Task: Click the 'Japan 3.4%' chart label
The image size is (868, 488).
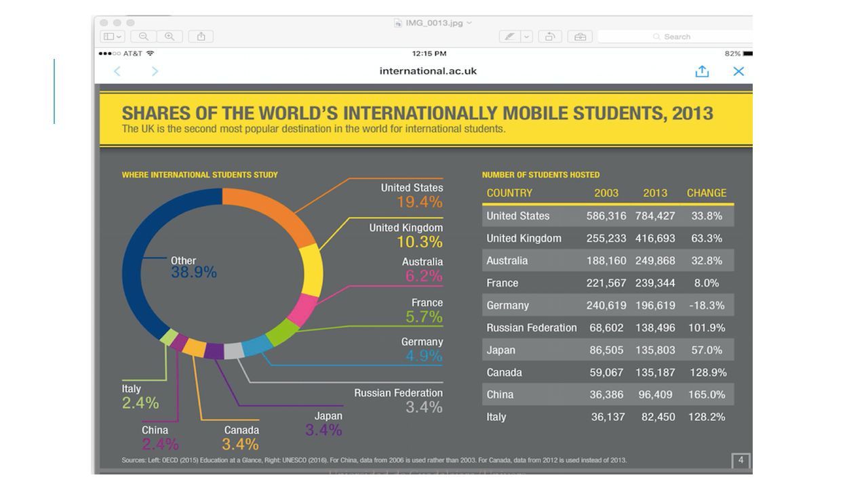Action: [324, 424]
